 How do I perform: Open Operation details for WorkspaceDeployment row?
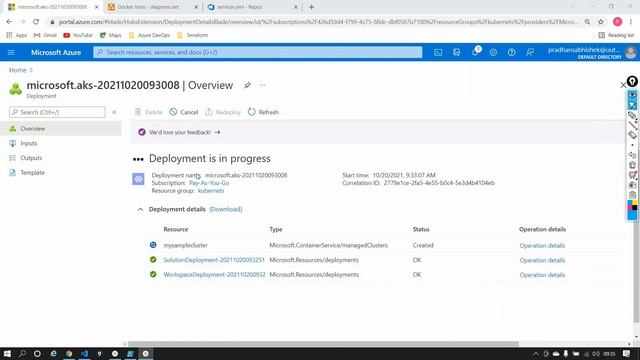542,275
